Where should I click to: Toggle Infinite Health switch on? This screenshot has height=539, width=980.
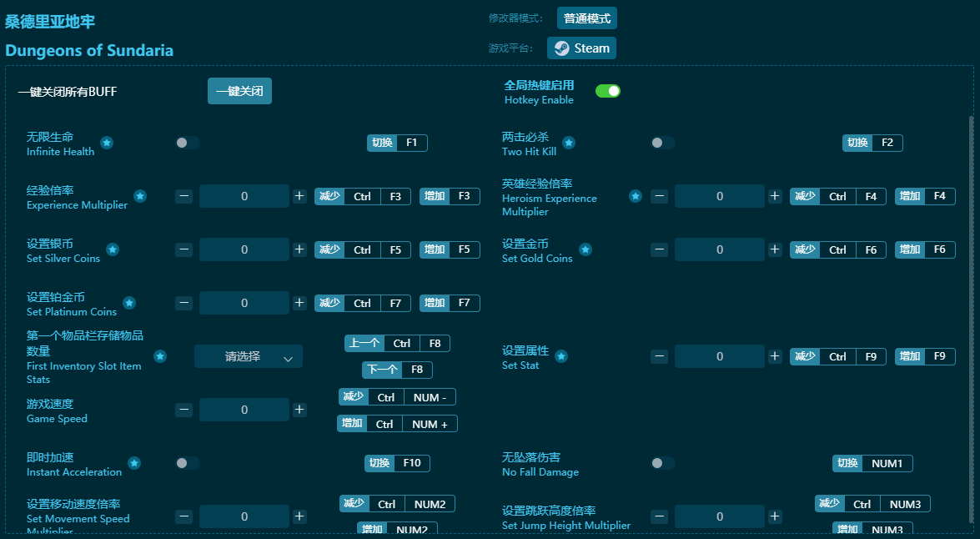click(x=188, y=143)
